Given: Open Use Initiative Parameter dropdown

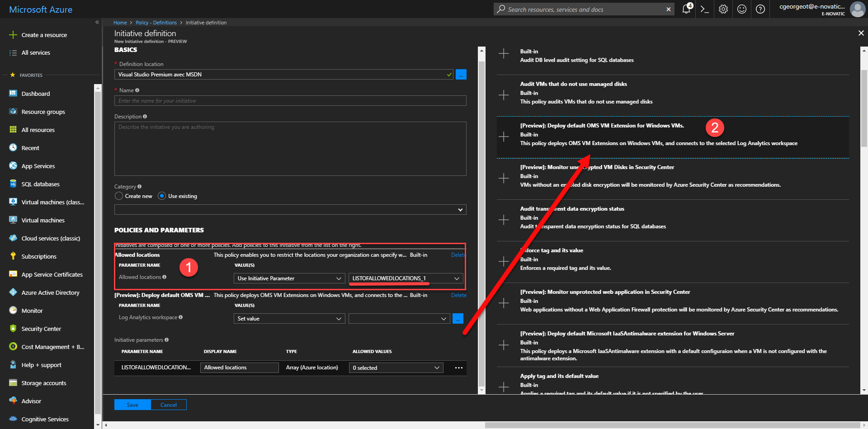Looking at the screenshot, I should [x=289, y=278].
